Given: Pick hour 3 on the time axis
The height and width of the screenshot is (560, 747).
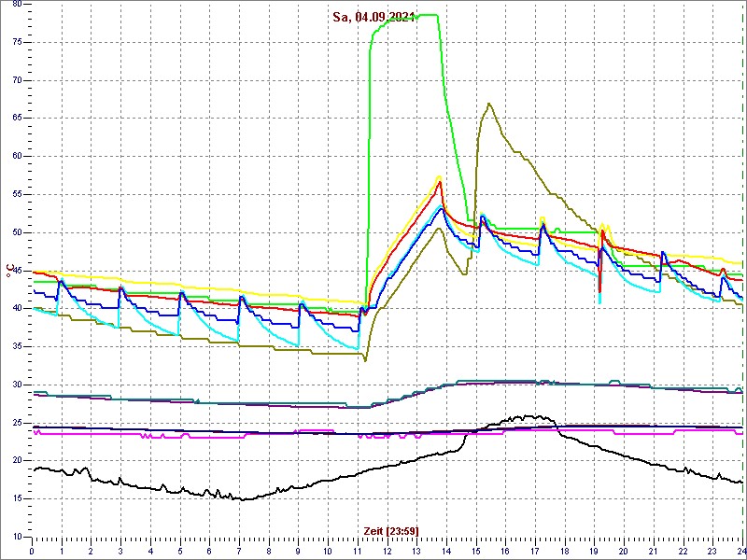Looking at the screenshot, I should [x=120, y=551].
